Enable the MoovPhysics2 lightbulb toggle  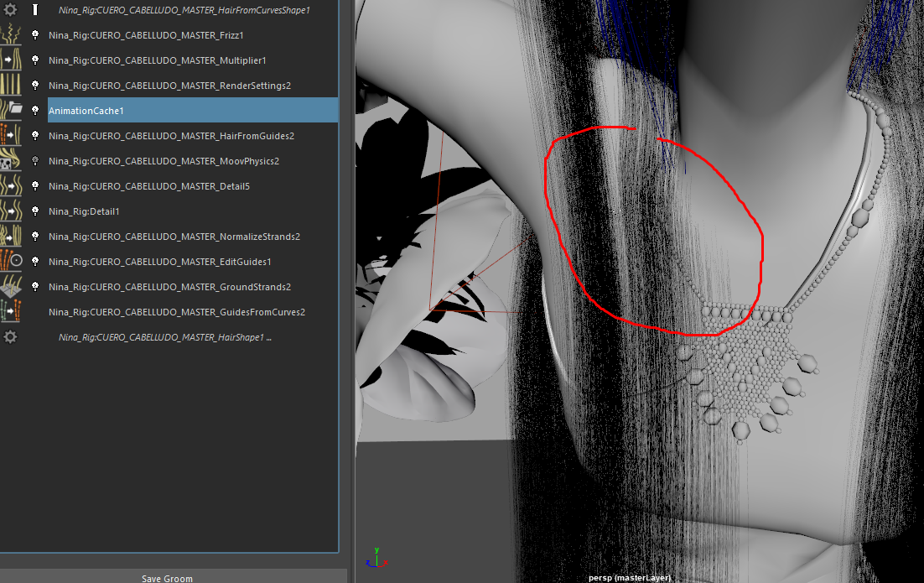[x=35, y=161]
